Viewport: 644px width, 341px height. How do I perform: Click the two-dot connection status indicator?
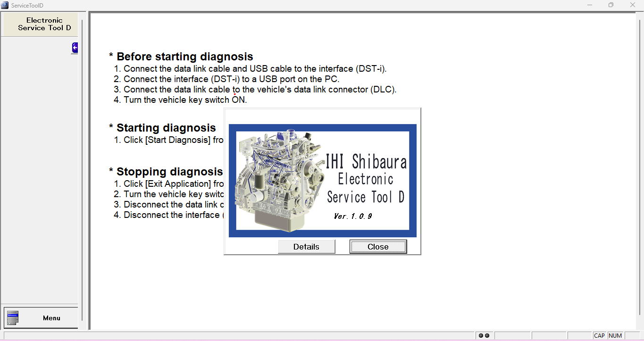[x=484, y=336]
